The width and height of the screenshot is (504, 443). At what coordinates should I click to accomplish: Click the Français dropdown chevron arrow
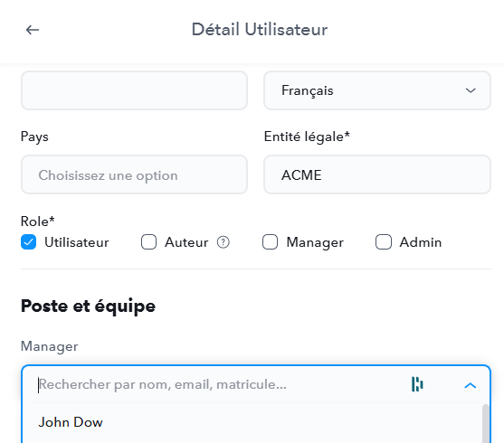pyautogui.click(x=471, y=90)
